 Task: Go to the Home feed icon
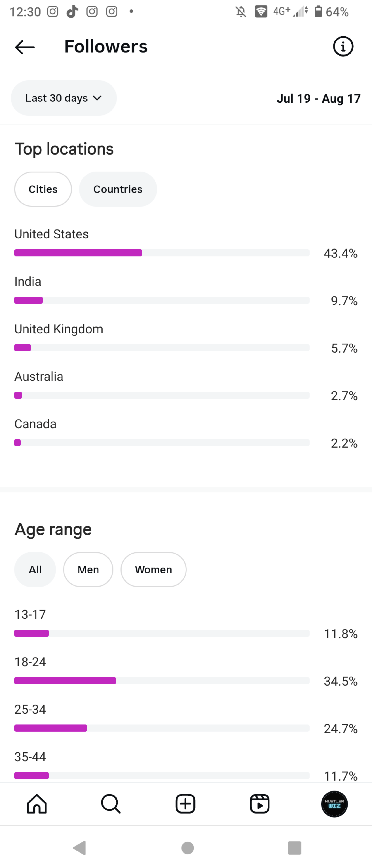pyautogui.click(x=37, y=804)
